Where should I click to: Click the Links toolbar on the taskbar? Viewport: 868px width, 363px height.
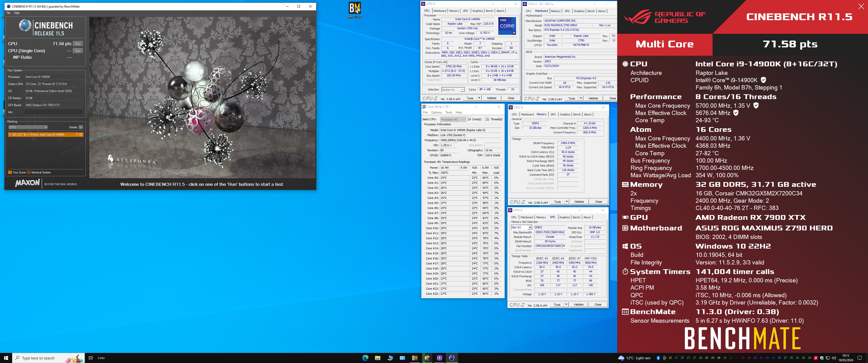coord(101,358)
